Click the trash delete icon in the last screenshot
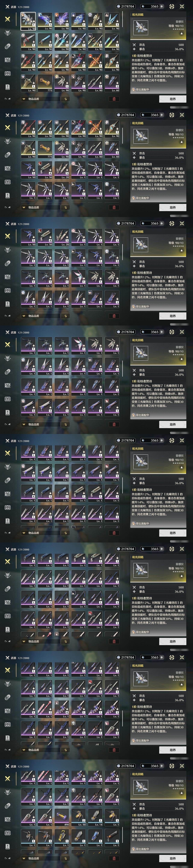 pyautogui.click(x=114, y=858)
